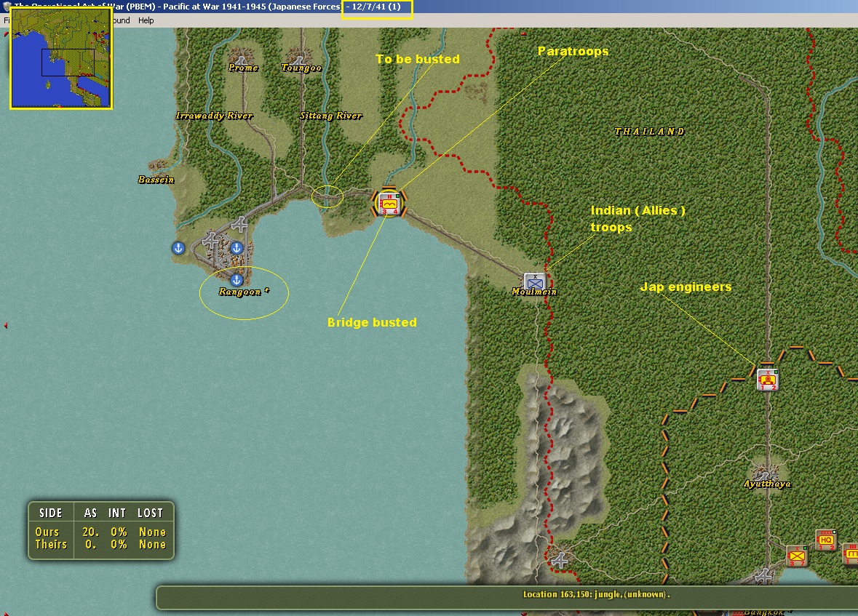
Task: Click the 'Sittang River' map label
Action: (330, 116)
